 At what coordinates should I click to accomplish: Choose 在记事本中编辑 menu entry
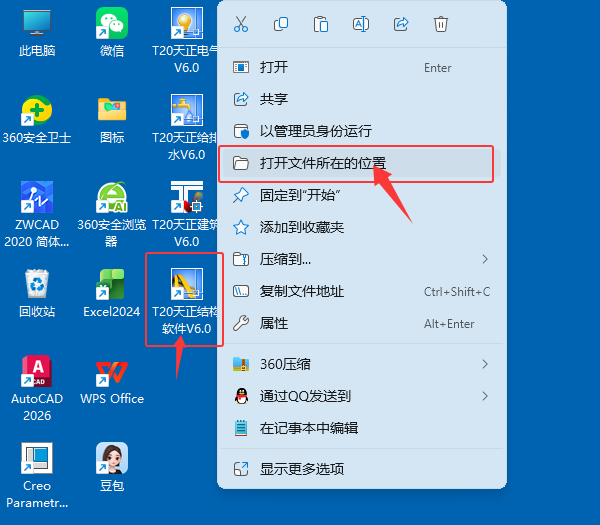[x=362, y=428]
